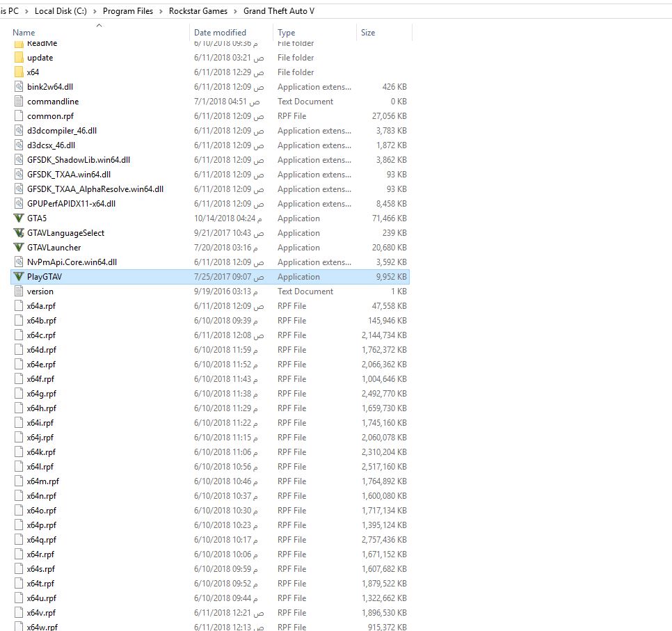Select the x64s.rpf file name
This screenshot has width=672, height=631.
[x=41, y=569]
